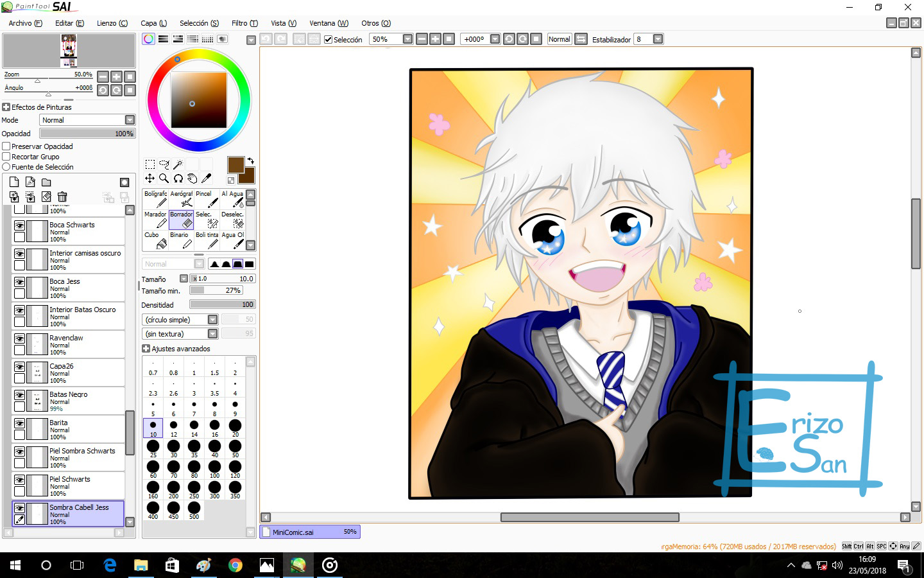Click the navigator preview thumbnail

click(69, 51)
